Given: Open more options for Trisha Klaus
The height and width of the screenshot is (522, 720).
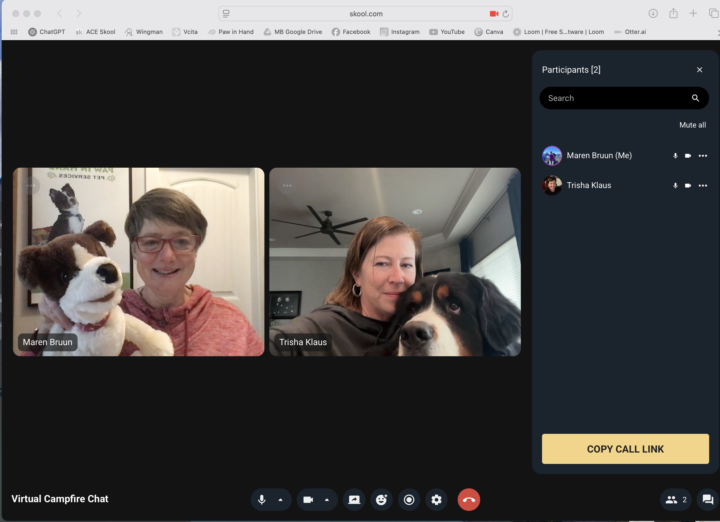Looking at the screenshot, I should pyautogui.click(x=703, y=185).
